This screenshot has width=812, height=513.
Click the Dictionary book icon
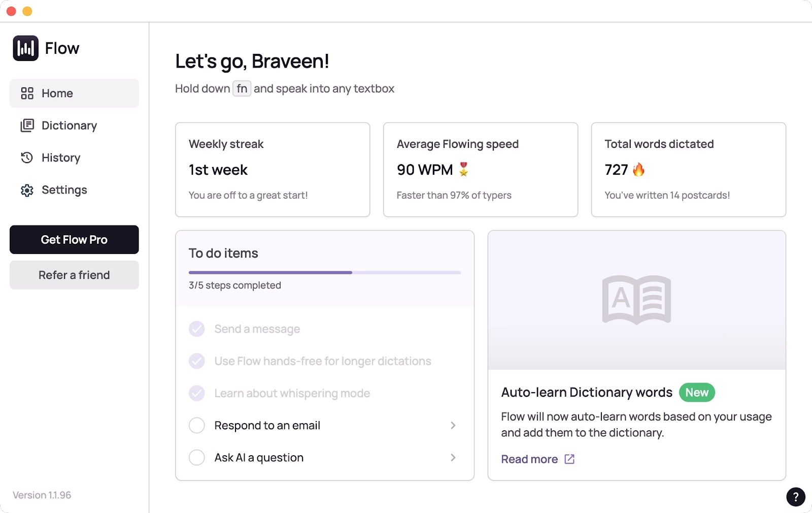tap(27, 125)
